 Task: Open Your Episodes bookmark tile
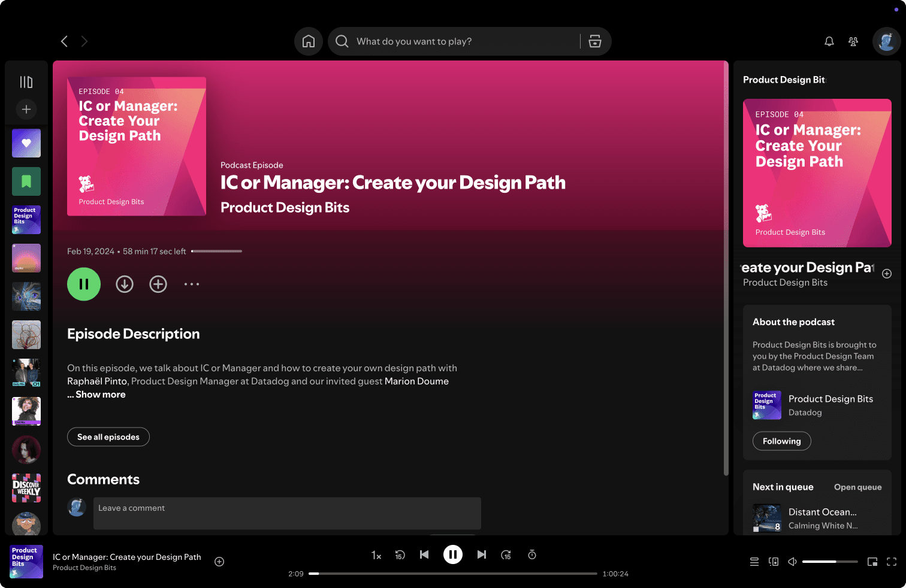coord(26,181)
